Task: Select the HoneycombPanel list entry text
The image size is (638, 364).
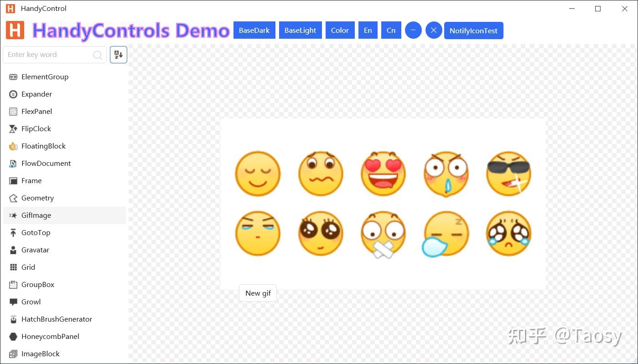Action: 50,337
